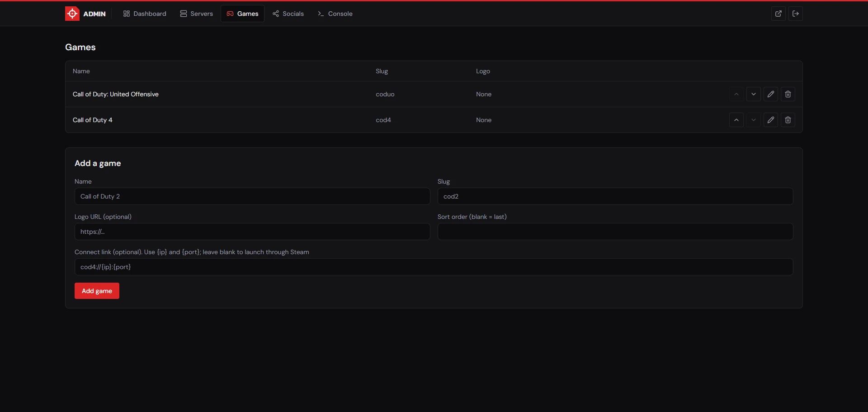Viewport: 868px width, 412px height.
Task: Click the logout icon
Action: [x=796, y=14]
